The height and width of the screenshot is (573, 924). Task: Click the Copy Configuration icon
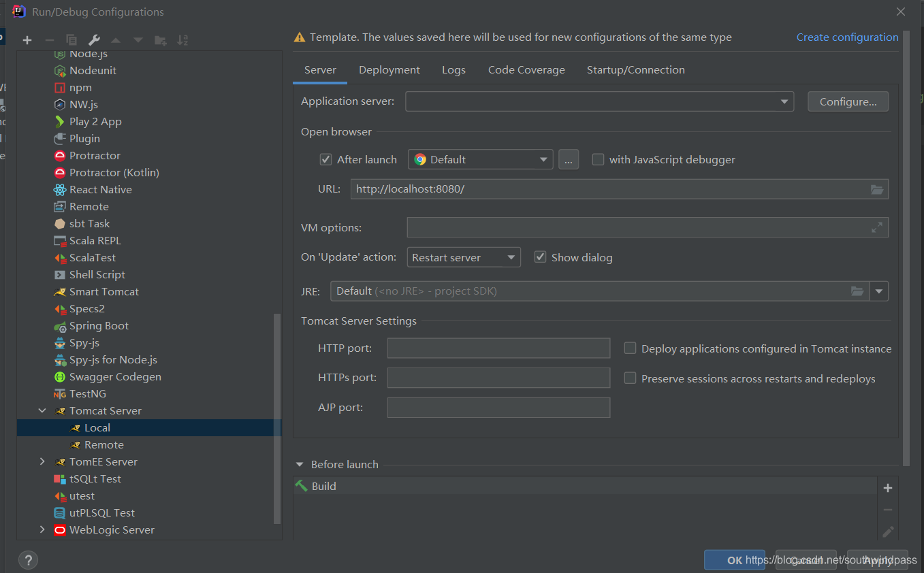tap(71, 40)
